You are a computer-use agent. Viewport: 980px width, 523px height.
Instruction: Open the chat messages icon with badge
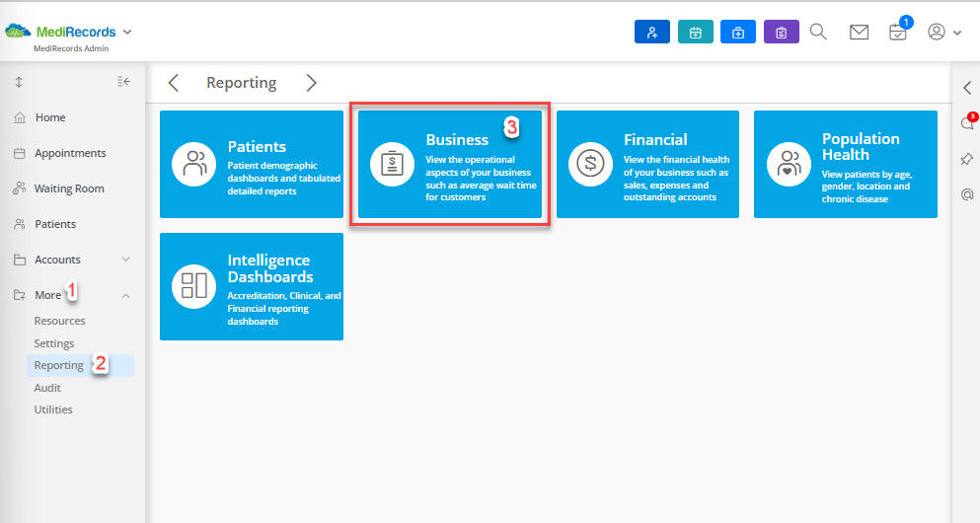point(968,121)
